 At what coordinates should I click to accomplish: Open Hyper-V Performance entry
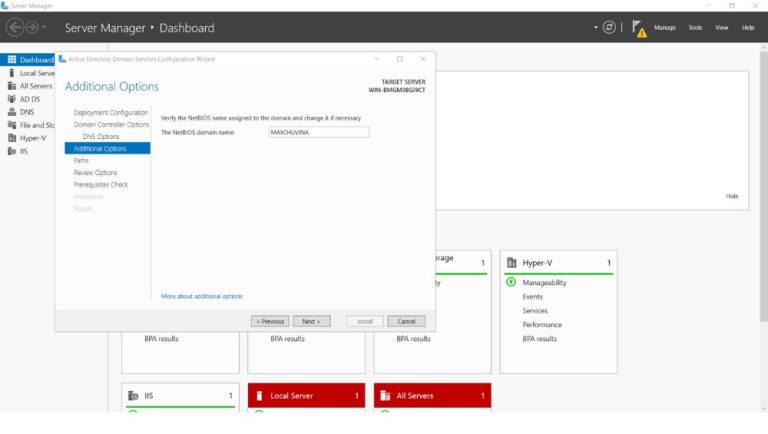point(542,325)
